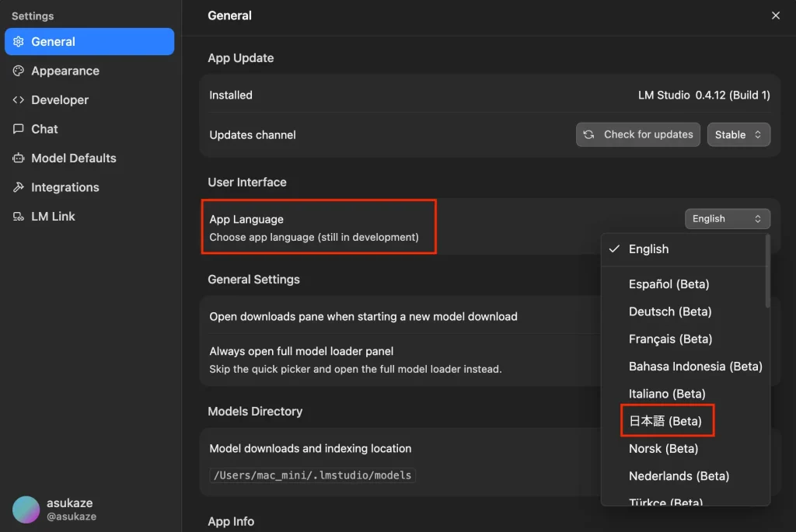Click the Developer code brackets icon

pos(19,100)
